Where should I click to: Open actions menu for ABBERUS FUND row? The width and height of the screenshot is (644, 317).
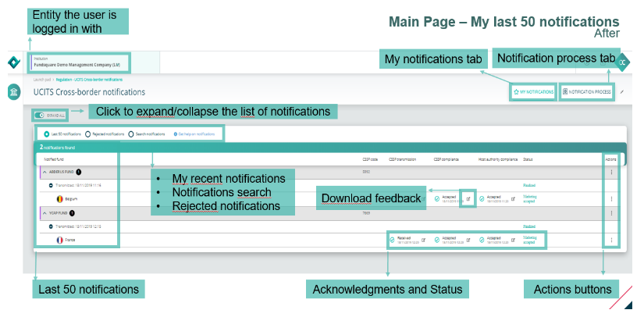point(611,173)
